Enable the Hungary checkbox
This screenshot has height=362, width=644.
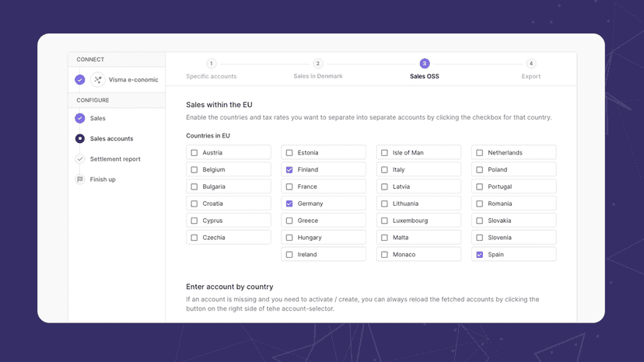pyautogui.click(x=289, y=238)
